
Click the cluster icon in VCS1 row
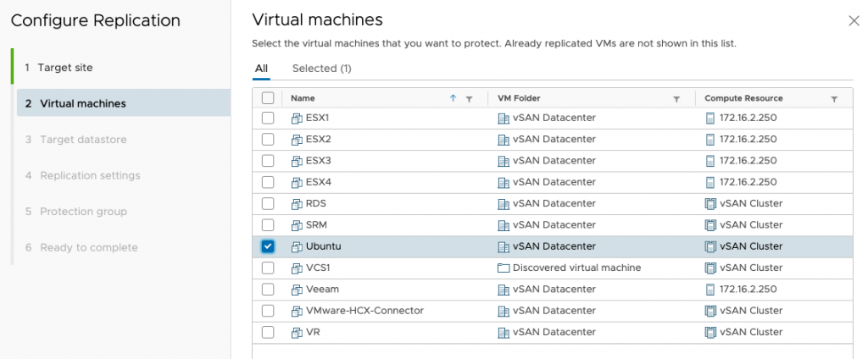710,268
